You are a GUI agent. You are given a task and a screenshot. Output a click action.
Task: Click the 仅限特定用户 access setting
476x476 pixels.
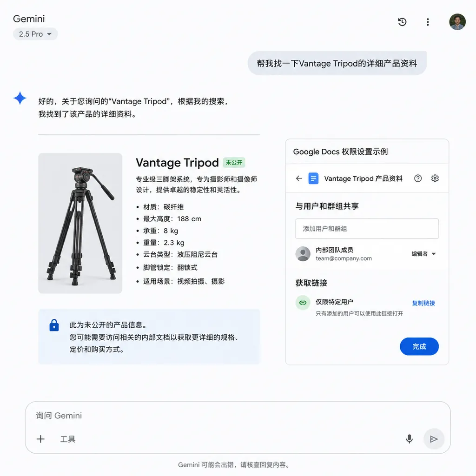(335, 302)
